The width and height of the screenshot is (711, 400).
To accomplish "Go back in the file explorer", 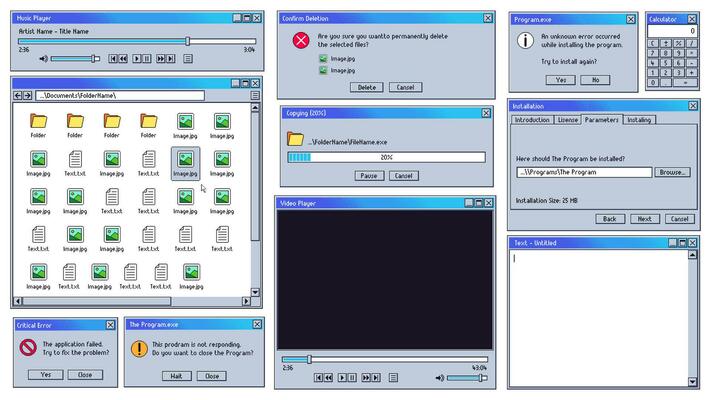I will point(18,96).
